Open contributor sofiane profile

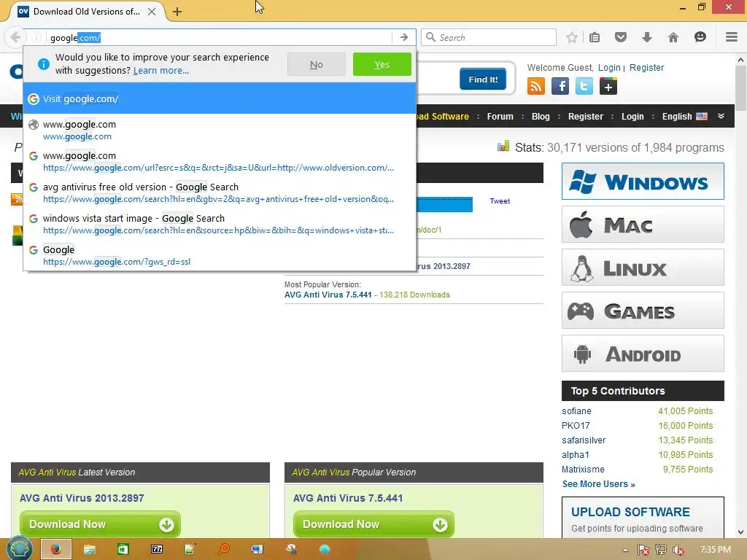click(x=576, y=411)
